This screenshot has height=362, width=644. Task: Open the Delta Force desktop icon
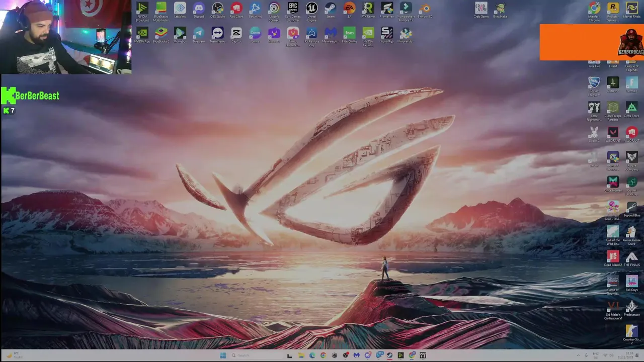632,109
